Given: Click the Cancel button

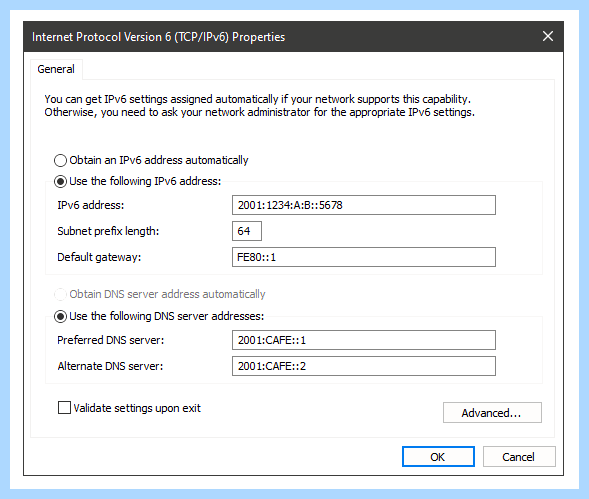Looking at the screenshot, I should coord(519,457).
